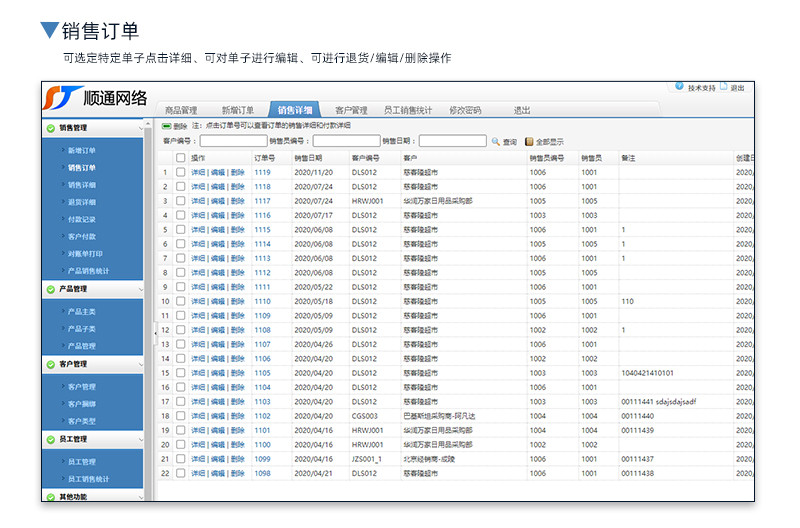The height and width of the screenshot is (528, 800).
Task: Click the sidebar vertical scrollbar
Action: (148, 311)
